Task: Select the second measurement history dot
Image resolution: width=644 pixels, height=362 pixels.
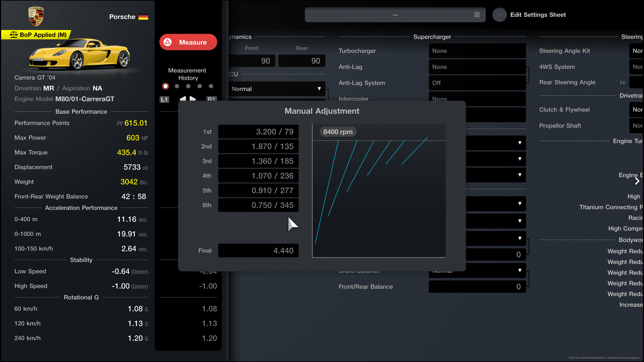Action: tap(177, 86)
